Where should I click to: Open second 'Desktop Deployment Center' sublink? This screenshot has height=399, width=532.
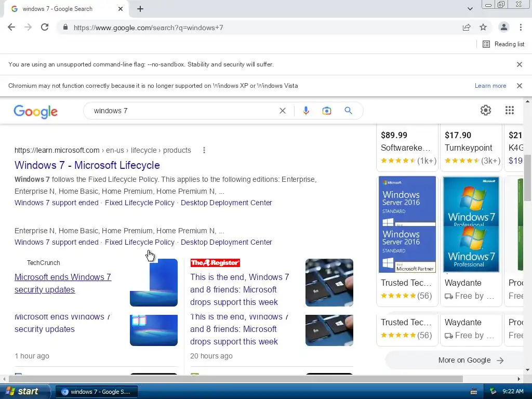coord(227,242)
